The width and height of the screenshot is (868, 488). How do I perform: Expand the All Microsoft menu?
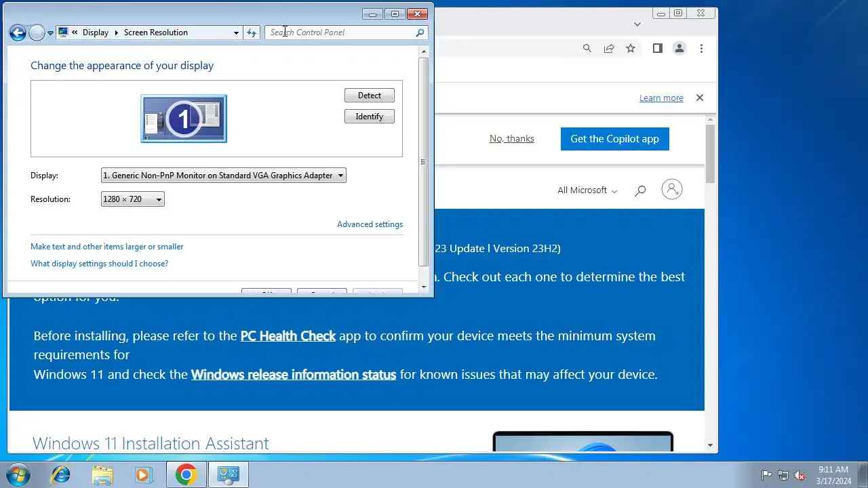[587, 190]
